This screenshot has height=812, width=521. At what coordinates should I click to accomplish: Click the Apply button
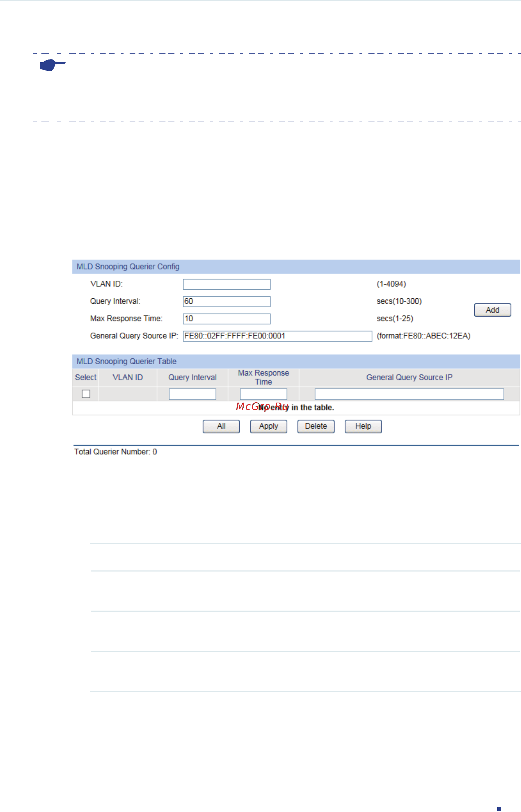(x=269, y=426)
